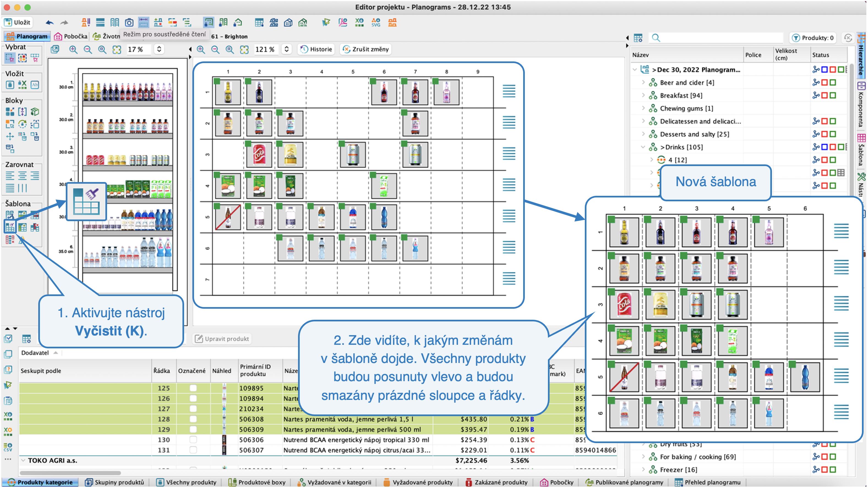Check the Označené box for row 126

pos(193,398)
